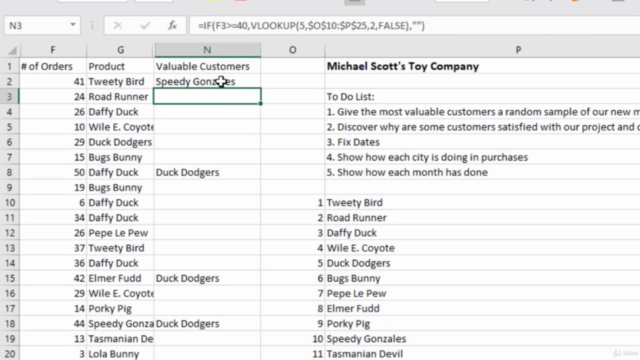Click the '# of Orders' header cell
Image resolution: width=640 pixels, height=360 pixels.
53,67
